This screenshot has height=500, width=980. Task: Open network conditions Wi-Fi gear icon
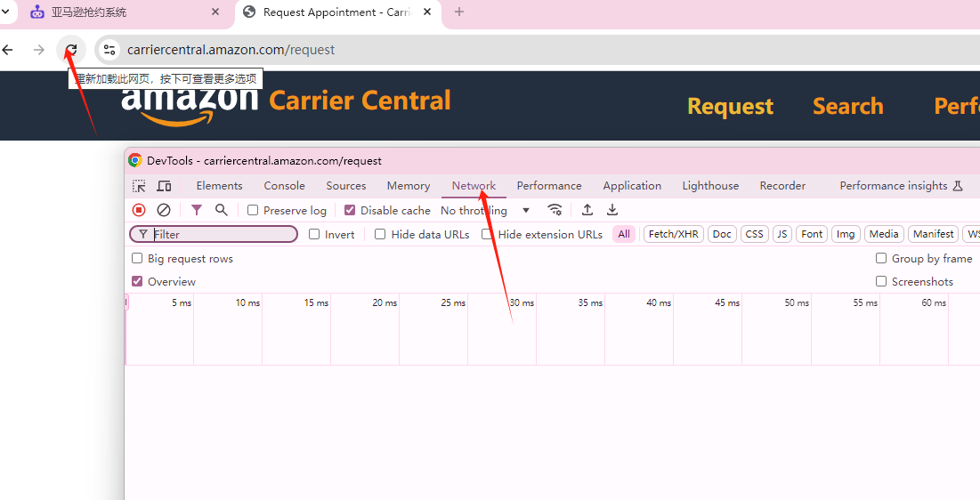555,210
